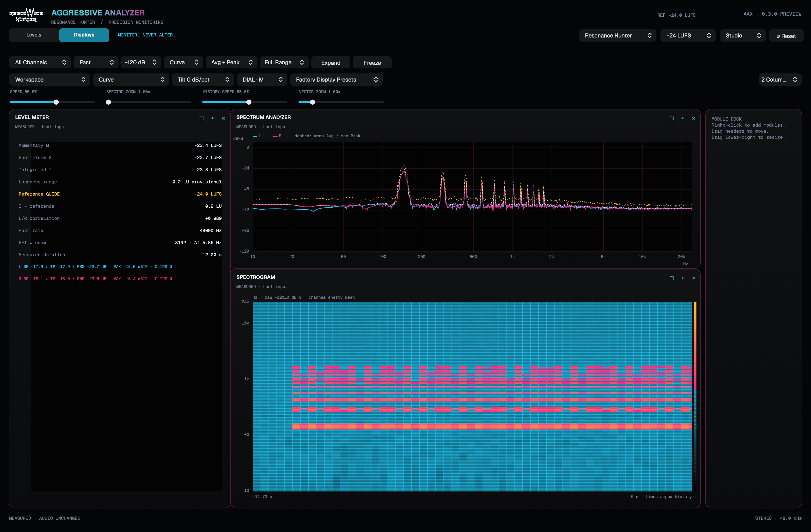Open the Avg + Peak dropdown
811x532 pixels.
tap(231, 62)
